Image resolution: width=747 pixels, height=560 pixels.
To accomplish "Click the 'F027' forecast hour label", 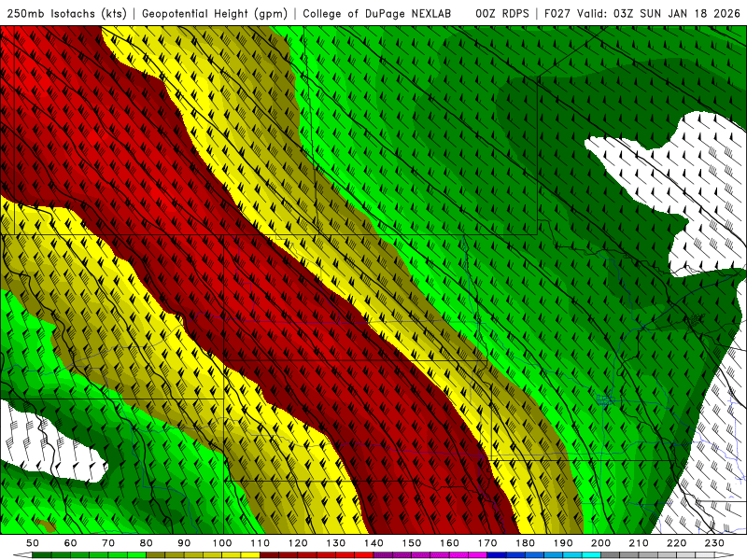I will tap(557, 14).
